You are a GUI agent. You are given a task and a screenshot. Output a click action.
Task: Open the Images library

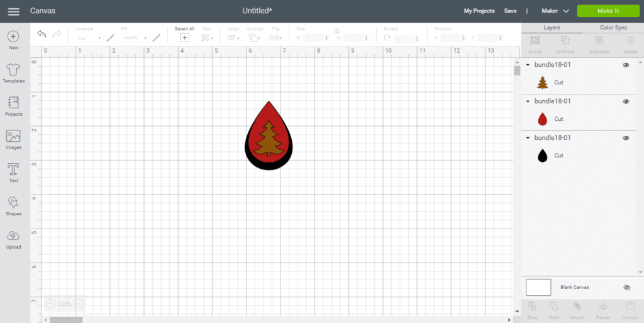[x=13, y=137]
